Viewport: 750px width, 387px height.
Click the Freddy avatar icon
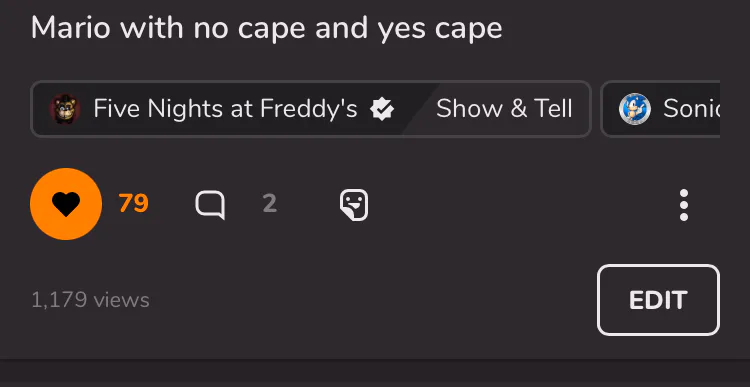[65, 109]
